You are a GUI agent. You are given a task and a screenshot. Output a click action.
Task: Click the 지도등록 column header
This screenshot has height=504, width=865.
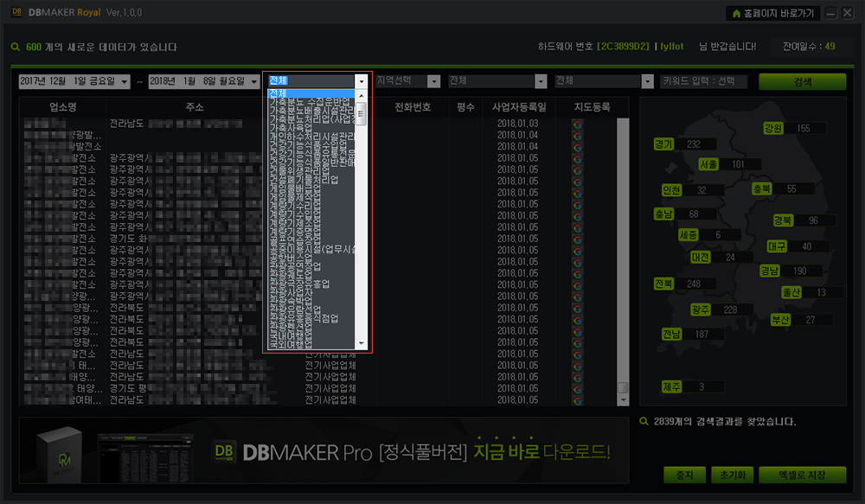coord(592,107)
